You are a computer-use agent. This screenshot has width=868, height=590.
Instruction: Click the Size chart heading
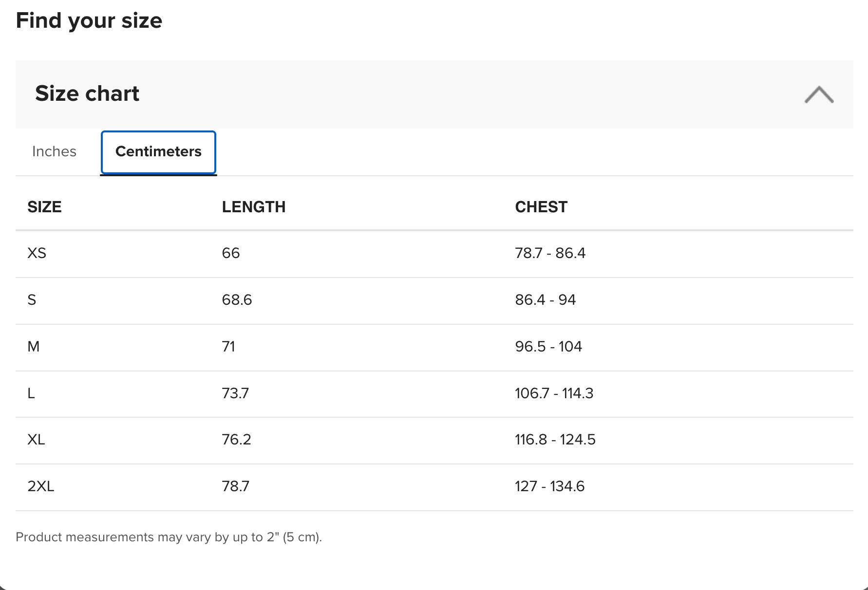(x=87, y=93)
